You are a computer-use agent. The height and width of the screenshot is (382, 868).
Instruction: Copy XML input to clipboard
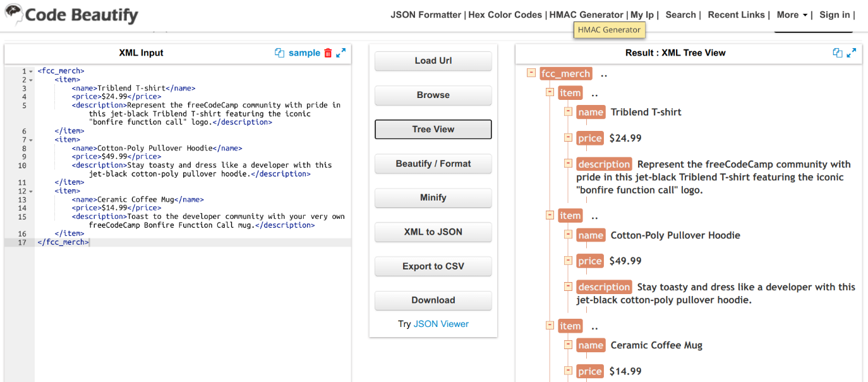tap(279, 53)
